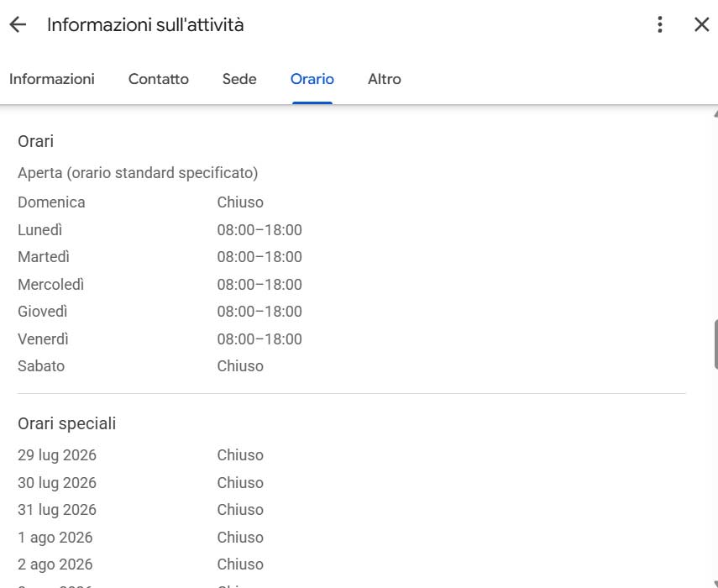This screenshot has height=588, width=718.
Task: Select the Martedì row label
Action: coord(44,256)
